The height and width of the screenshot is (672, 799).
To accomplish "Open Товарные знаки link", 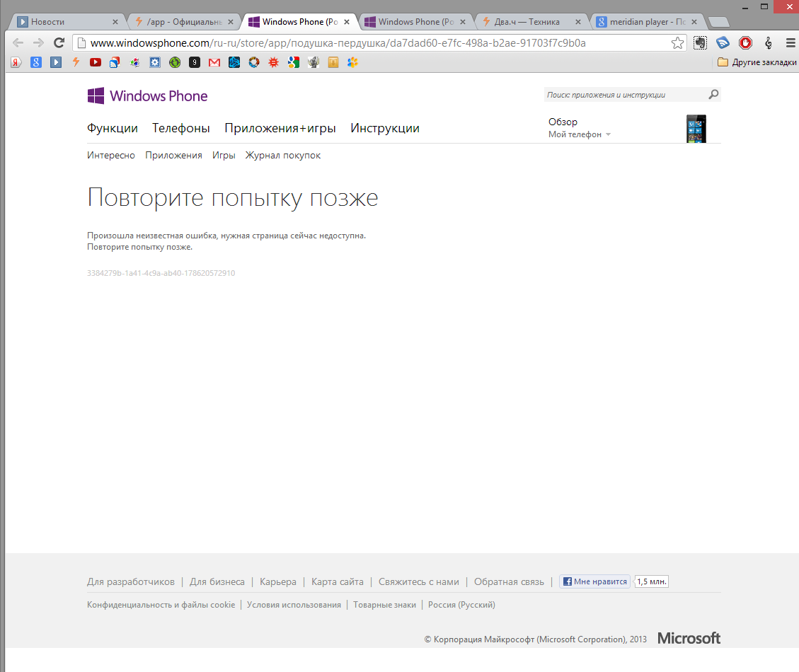I will click(x=384, y=605).
